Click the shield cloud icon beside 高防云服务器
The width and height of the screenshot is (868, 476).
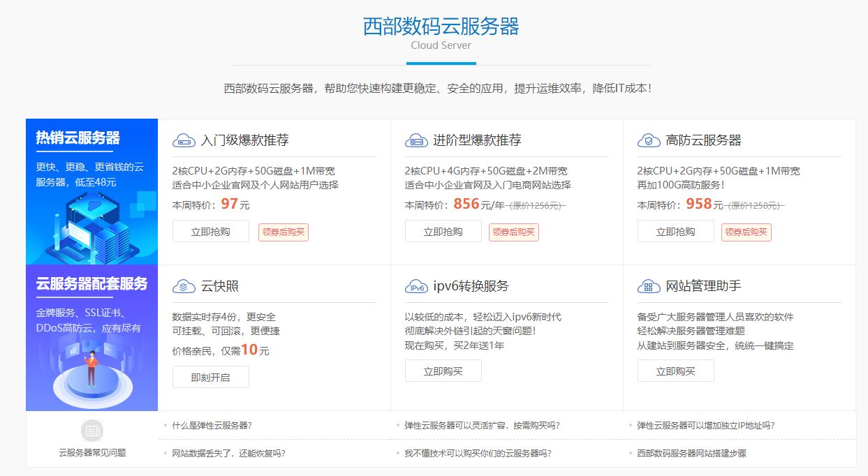click(649, 141)
